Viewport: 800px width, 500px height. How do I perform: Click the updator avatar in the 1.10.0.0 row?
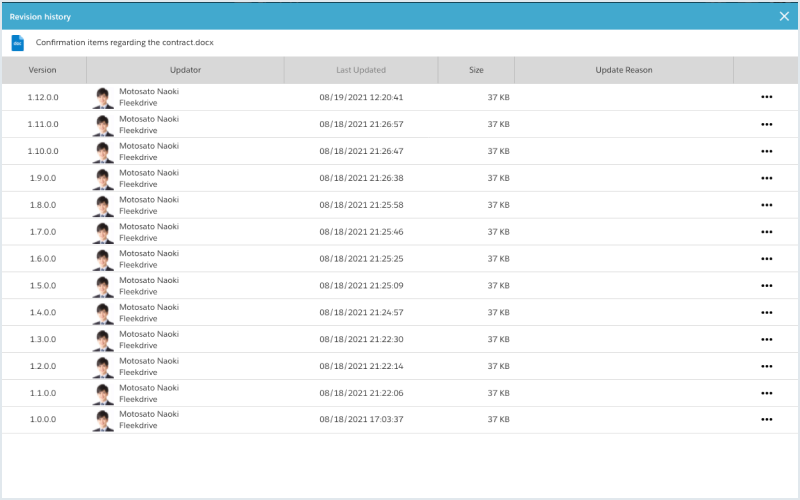point(103,152)
